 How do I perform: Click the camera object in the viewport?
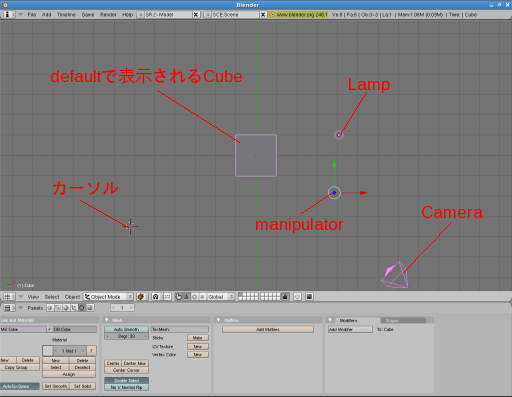(395, 276)
